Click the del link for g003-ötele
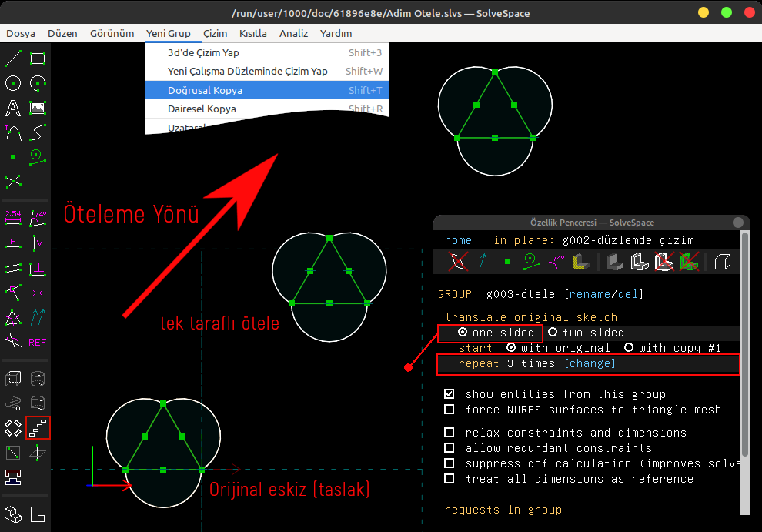This screenshot has height=532, width=762. tap(628, 294)
